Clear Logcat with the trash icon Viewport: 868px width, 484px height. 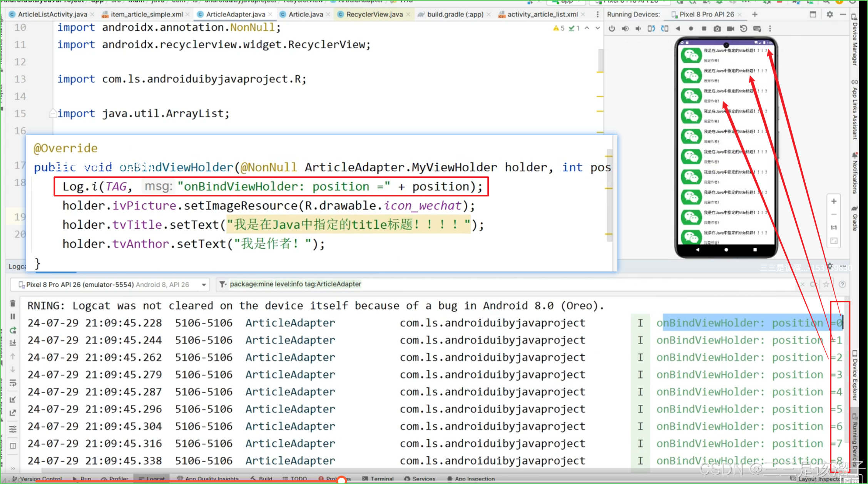point(13,303)
